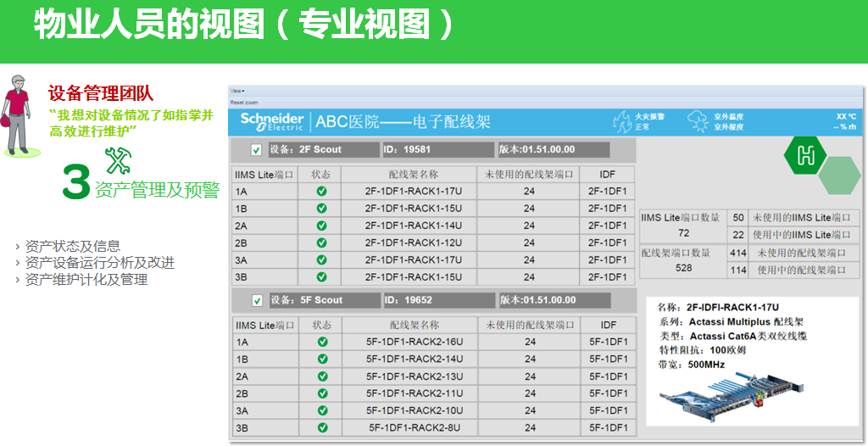This screenshot has width=868, height=446.
Task: Uncheck the 2F Scout device checkbox
Action: coord(256,150)
